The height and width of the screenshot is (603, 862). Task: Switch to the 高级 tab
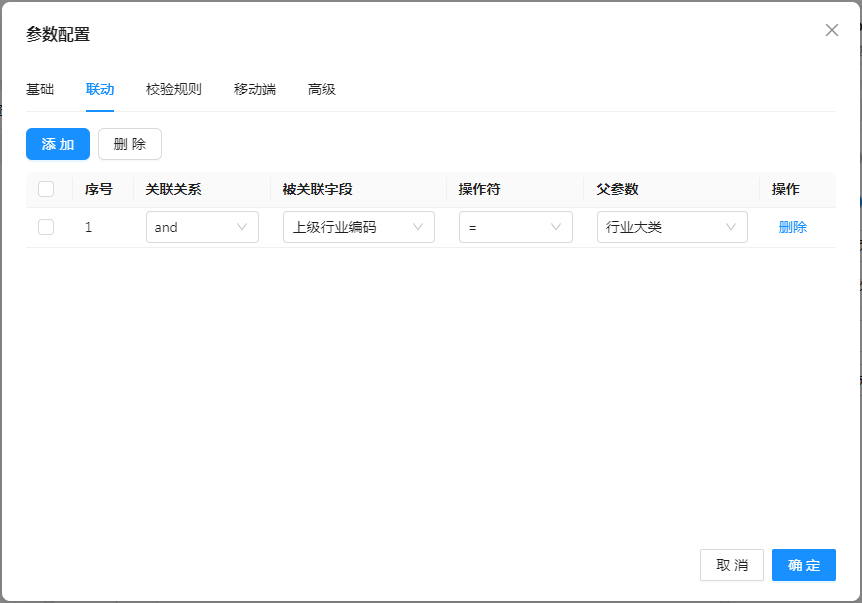click(322, 89)
